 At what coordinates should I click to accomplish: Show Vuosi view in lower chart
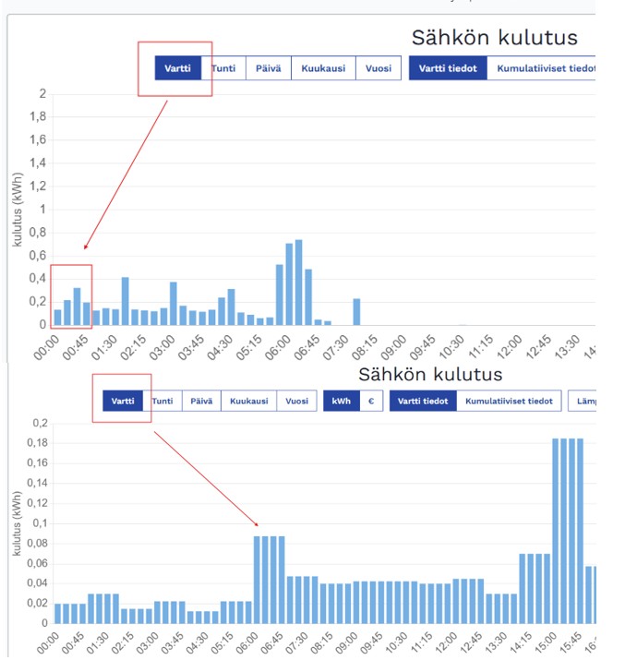[296, 401]
